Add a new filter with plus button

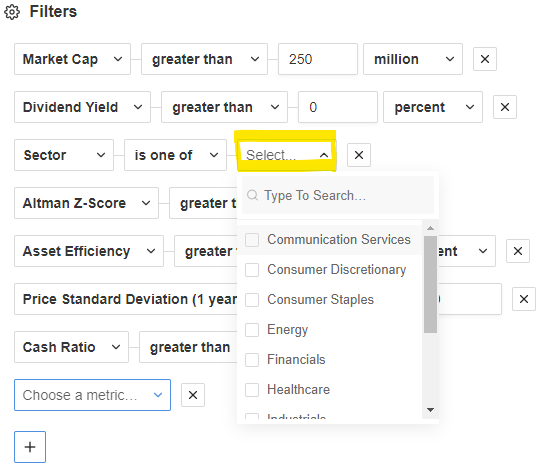coord(30,447)
